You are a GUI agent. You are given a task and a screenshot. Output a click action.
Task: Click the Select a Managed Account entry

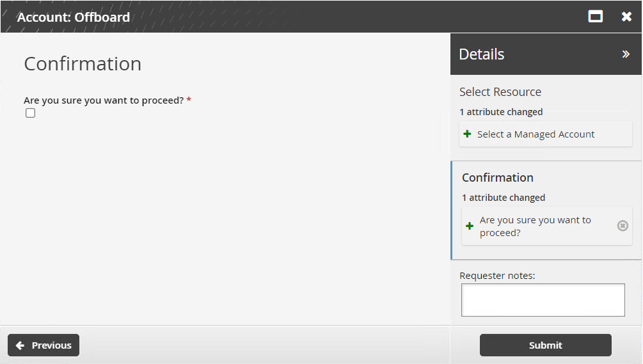536,134
